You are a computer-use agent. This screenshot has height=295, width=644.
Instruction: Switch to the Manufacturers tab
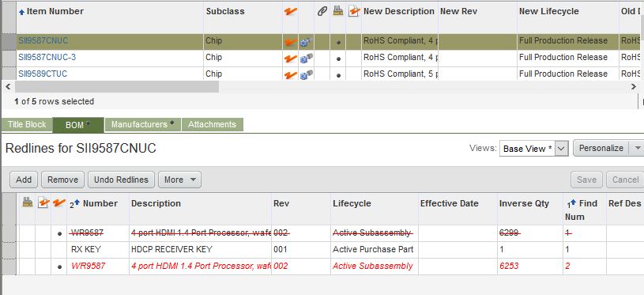142,124
